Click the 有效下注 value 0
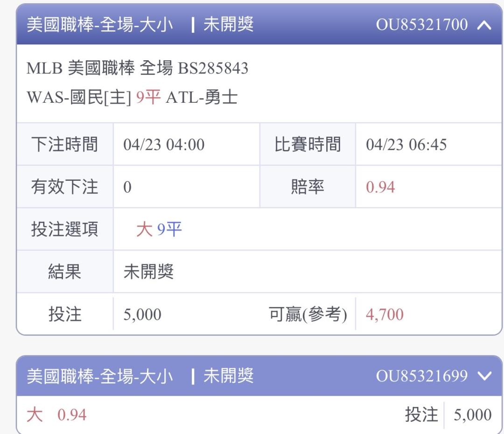The image size is (504, 434). (x=127, y=187)
